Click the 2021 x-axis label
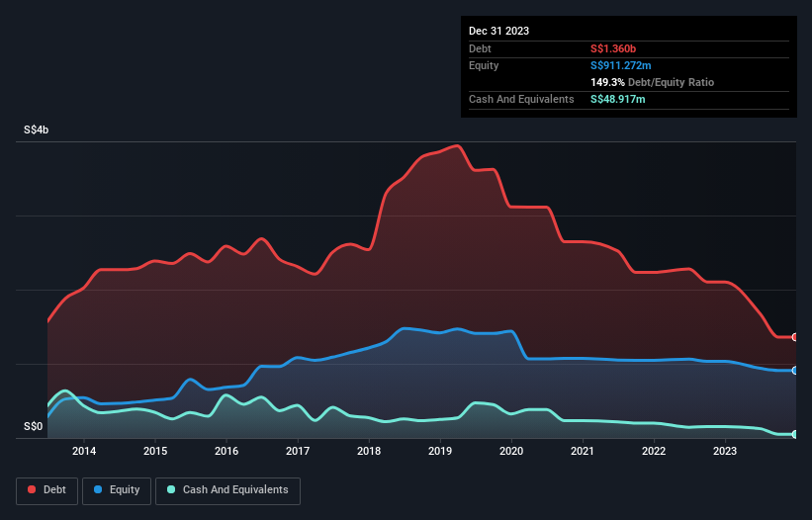Screen dimensions: 812x520 click(x=583, y=451)
